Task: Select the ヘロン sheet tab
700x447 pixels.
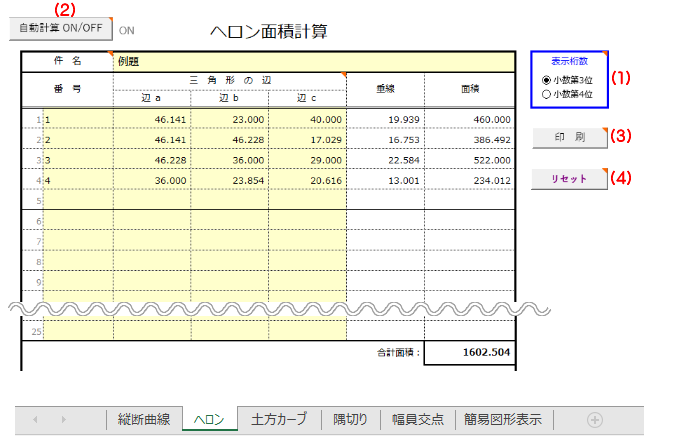Action: (x=209, y=419)
